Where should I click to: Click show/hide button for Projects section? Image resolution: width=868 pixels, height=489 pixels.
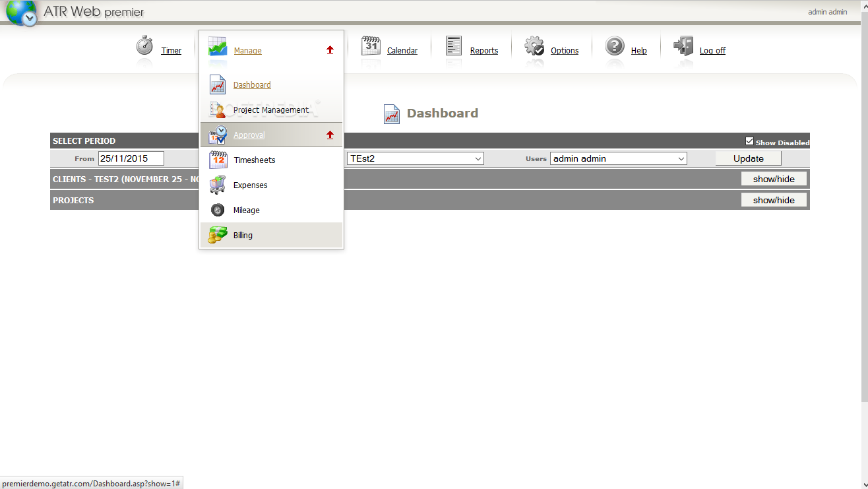pyautogui.click(x=774, y=200)
